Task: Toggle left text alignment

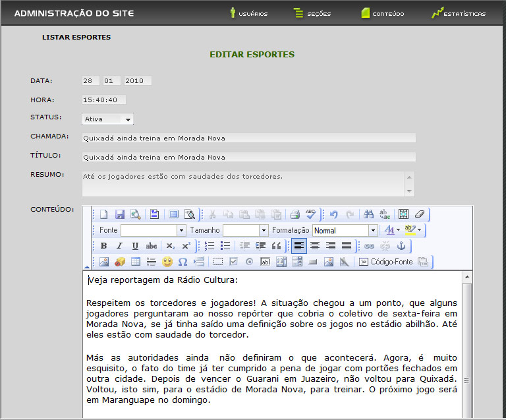Action: coord(299,246)
